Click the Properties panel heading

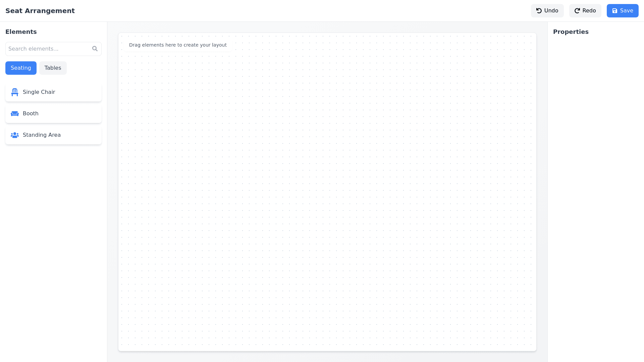point(571,32)
